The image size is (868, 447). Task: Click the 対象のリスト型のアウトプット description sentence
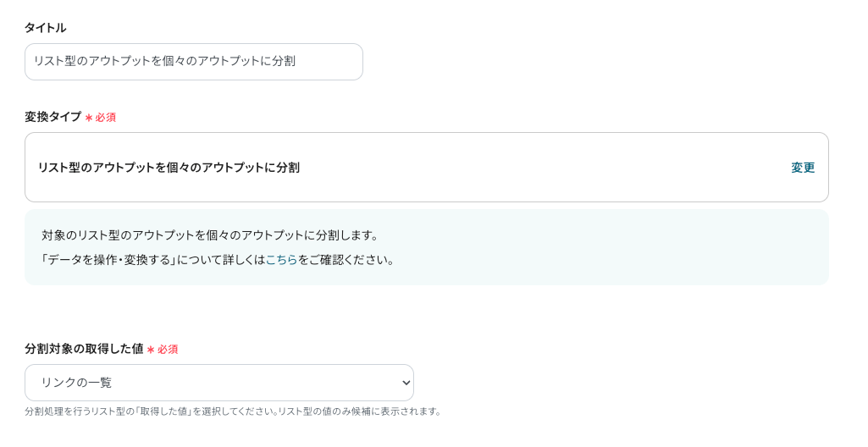tap(212, 235)
